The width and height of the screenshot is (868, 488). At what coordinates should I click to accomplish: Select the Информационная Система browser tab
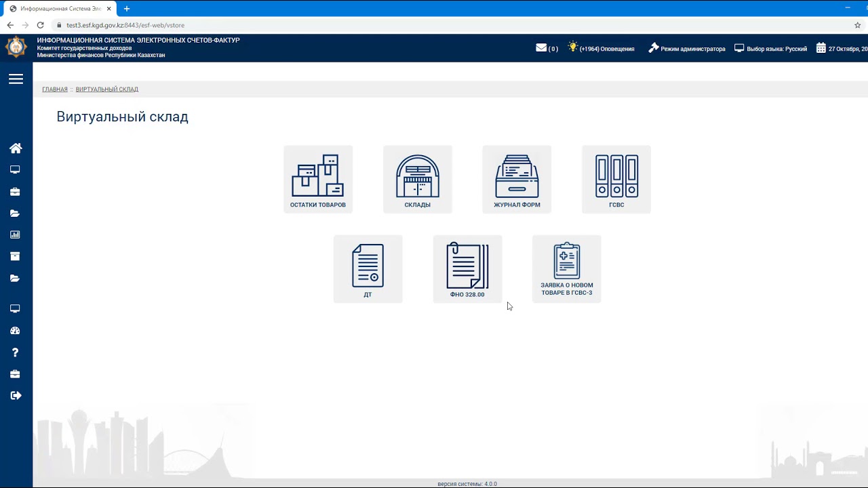click(60, 9)
